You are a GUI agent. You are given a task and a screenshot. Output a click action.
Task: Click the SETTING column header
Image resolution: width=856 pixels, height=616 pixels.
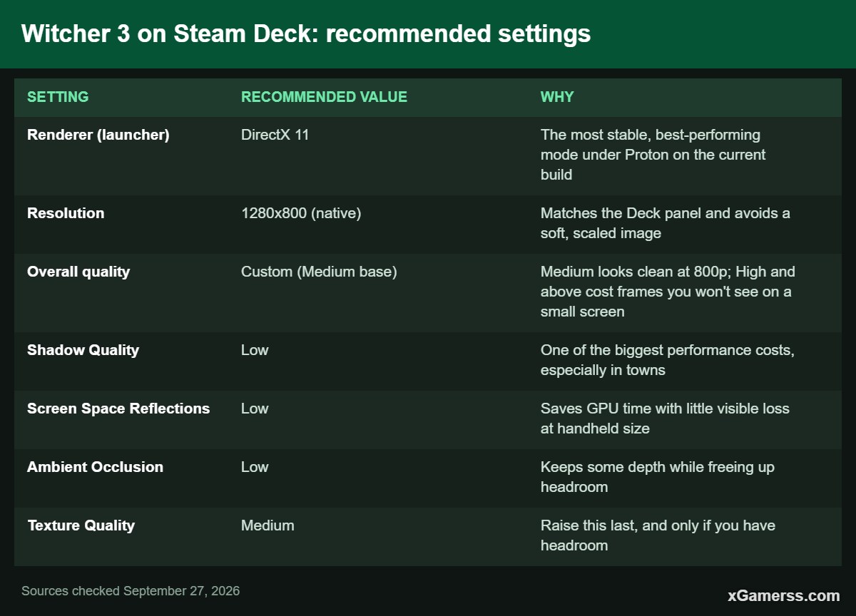coord(58,97)
